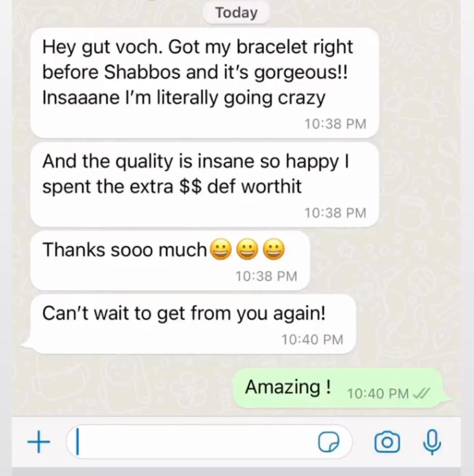Click the 10:38 PM timestamp under first message
This screenshot has height=476, width=474.
pos(335,124)
